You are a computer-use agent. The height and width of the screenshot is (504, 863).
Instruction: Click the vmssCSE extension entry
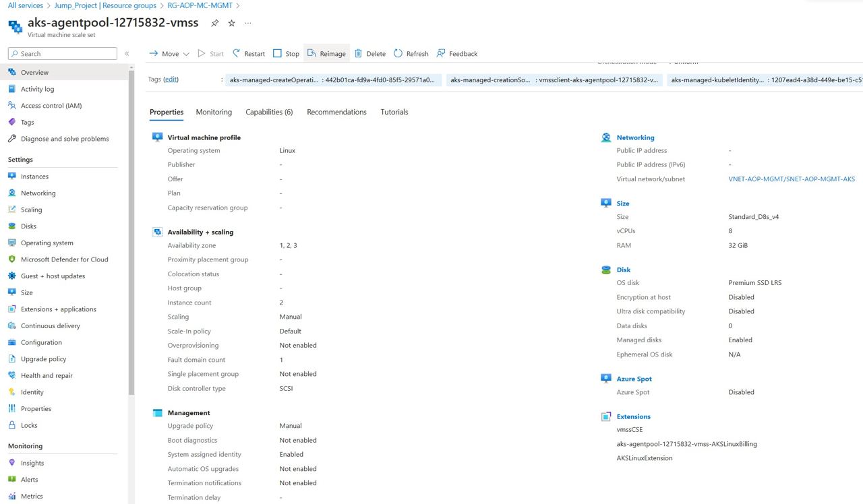tap(630, 429)
